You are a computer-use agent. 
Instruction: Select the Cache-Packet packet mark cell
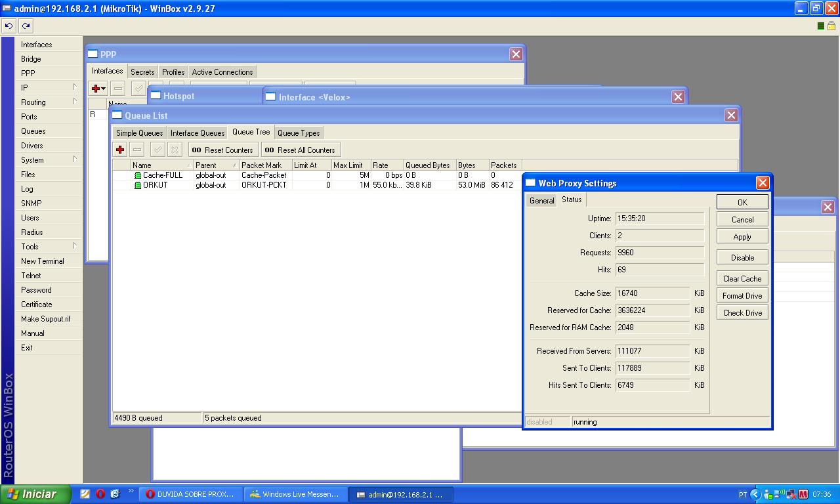coord(266,176)
